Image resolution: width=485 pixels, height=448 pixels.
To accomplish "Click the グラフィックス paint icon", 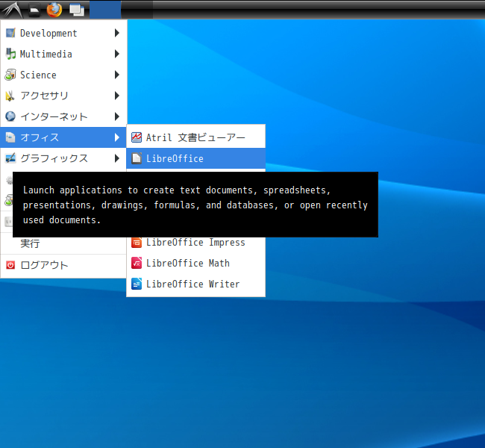I will coord(10,158).
